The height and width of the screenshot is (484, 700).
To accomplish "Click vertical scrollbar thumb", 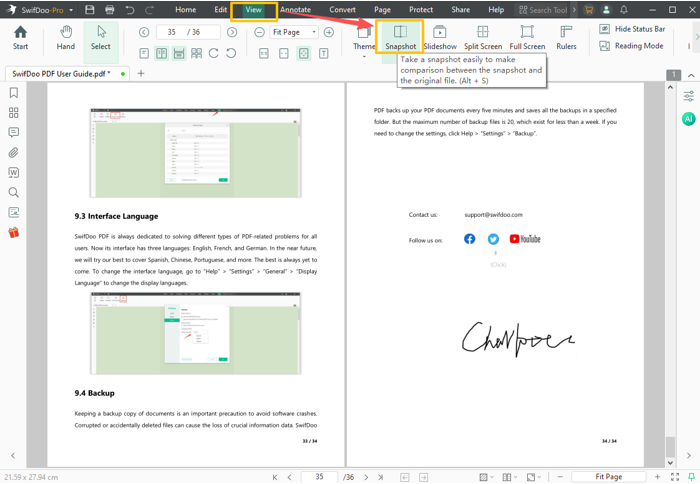I will click(670, 447).
